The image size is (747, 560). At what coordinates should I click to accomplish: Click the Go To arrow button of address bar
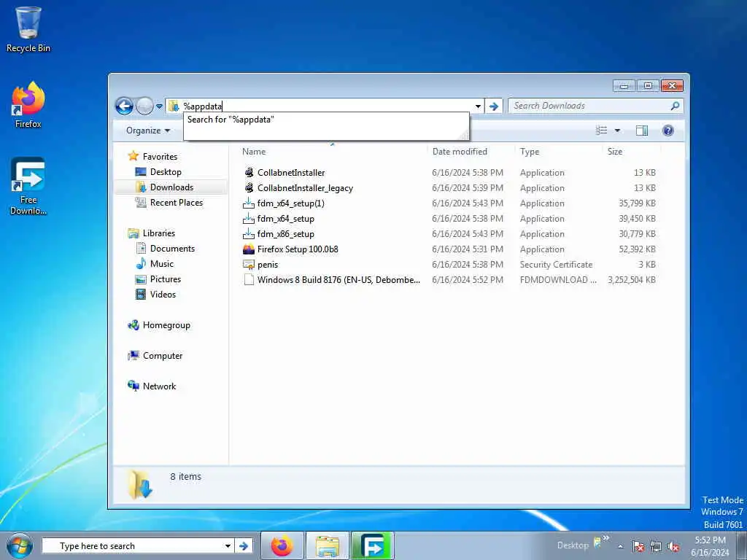494,106
